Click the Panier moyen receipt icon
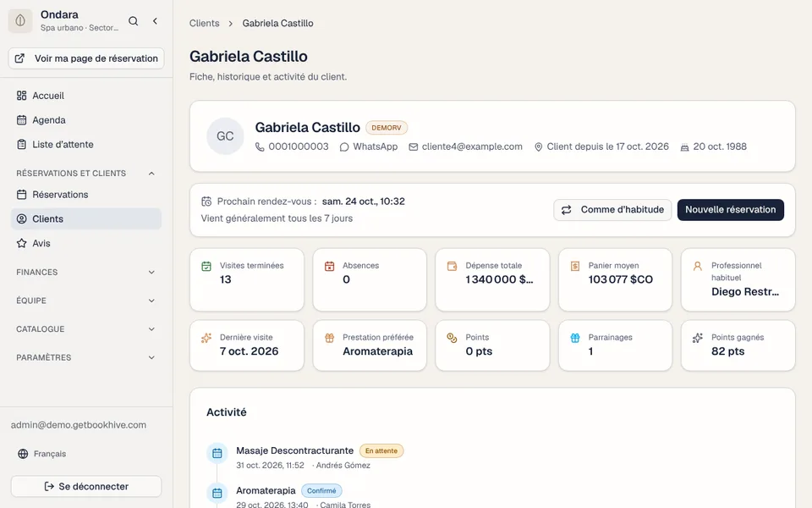The image size is (812, 508). pyautogui.click(x=575, y=267)
